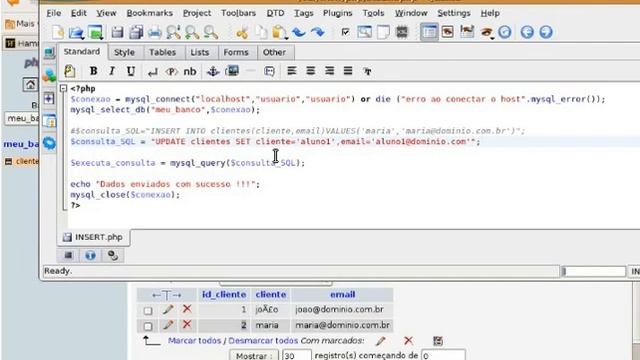Screen dimensions: 640x360
Task: Click the green open-project toolbar icon
Action: pos(96,32)
